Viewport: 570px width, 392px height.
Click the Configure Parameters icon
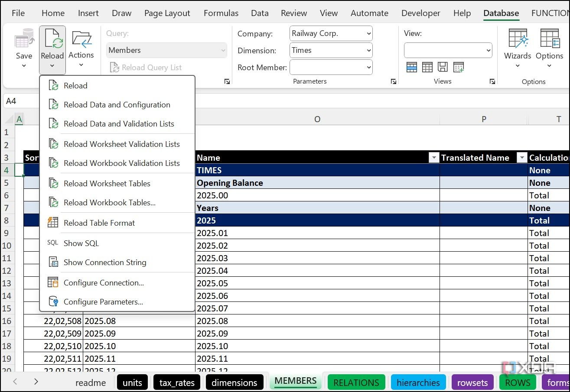pyautogui.click(x=53, y=301)
